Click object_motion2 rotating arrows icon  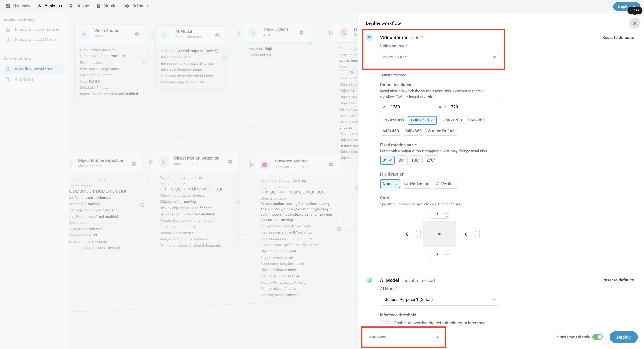coord(164,161)
